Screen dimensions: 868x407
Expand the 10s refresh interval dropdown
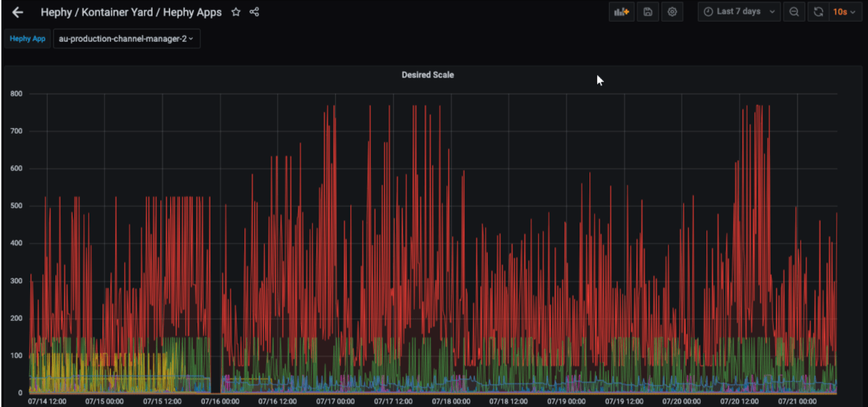pos(845,12)
